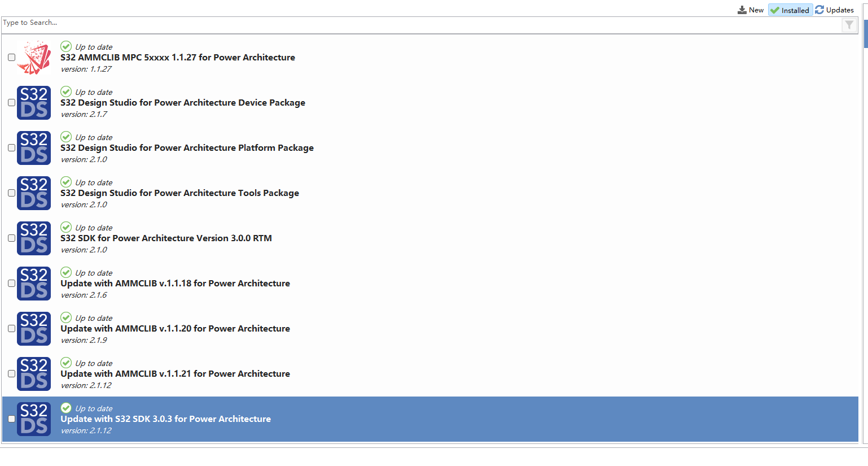Select 'Update with AMMCLIB v.1.1.21 for Power Architecture'

175,374
